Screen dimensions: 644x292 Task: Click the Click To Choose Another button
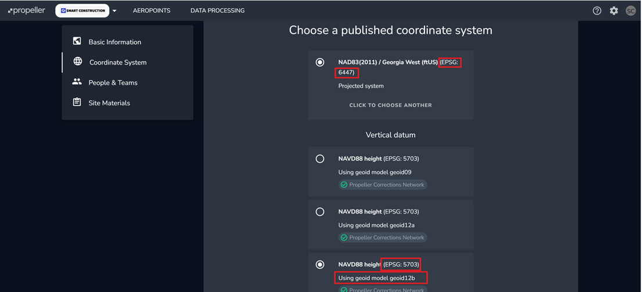[391, 105]
